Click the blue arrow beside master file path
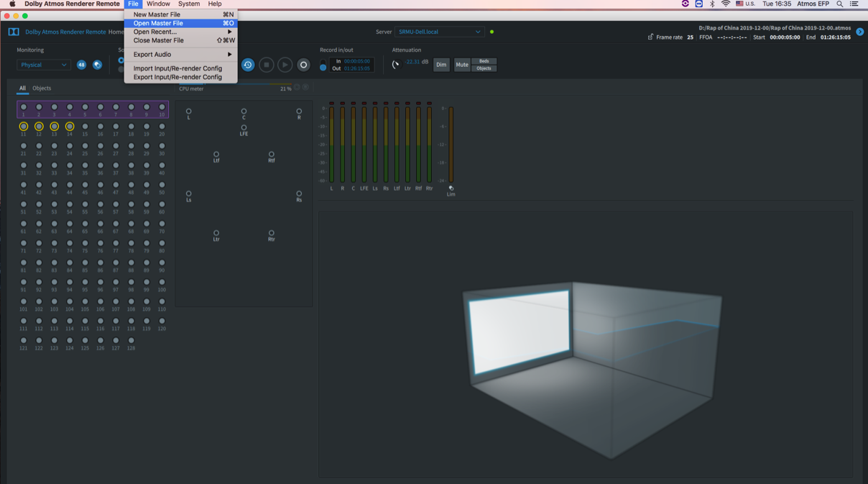 (x=859, y=32)
